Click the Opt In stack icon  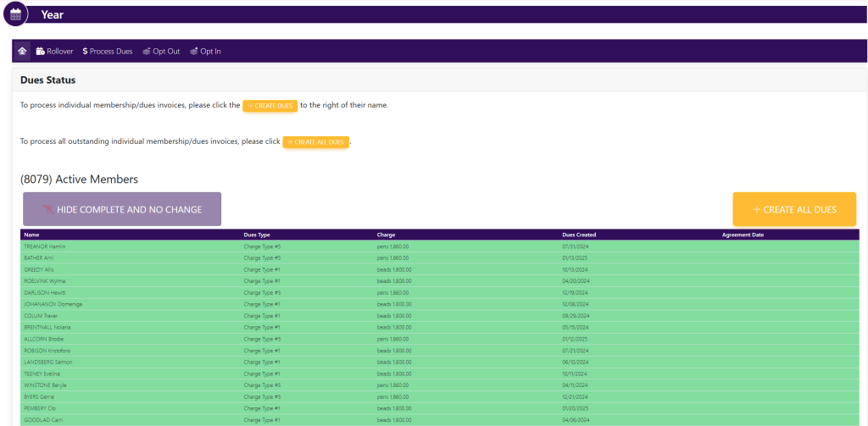[x=194, y=52]
